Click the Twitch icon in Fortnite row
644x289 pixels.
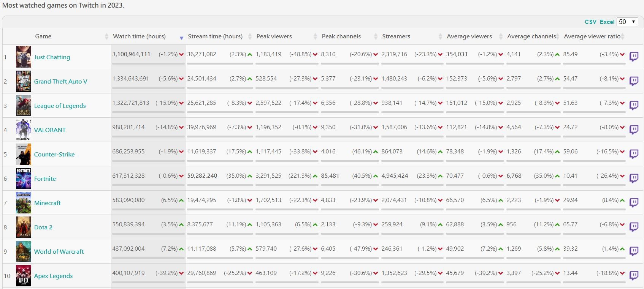634,178
